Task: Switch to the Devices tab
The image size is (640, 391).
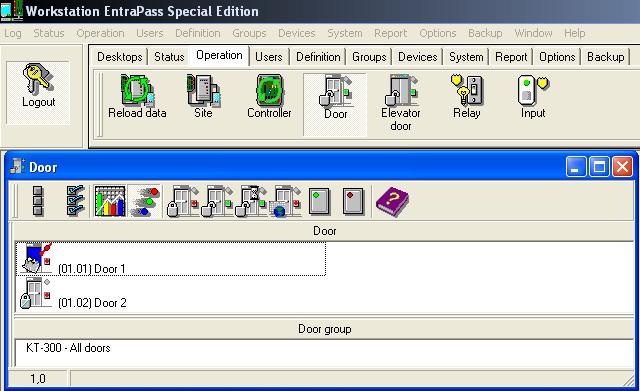Action: pos(418,57)
